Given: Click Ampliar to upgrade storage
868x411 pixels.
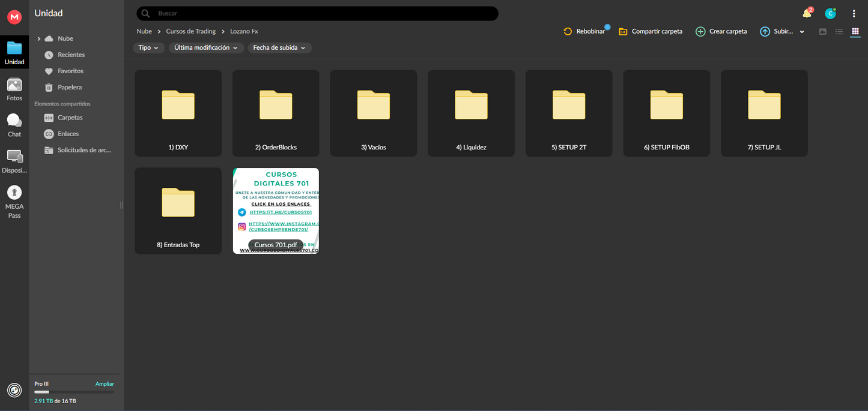Looking at the screenshot, I should (105, 384).
